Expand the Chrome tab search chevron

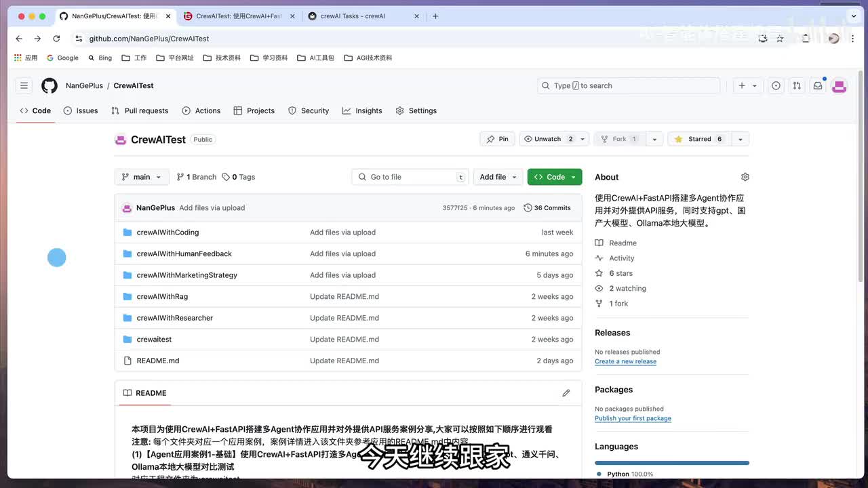(852, 16)
